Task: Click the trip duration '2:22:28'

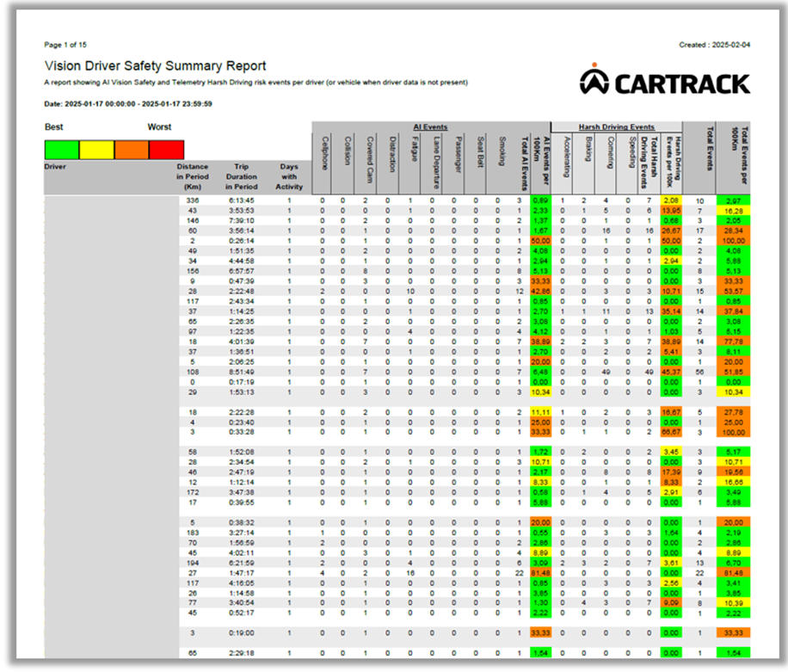Action: (241, 412)
